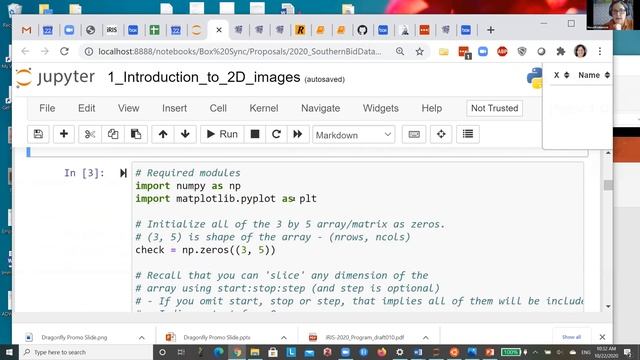The image size is (640, 360).
Task: Insert a new cell below
Action: (x=64, y=134)
